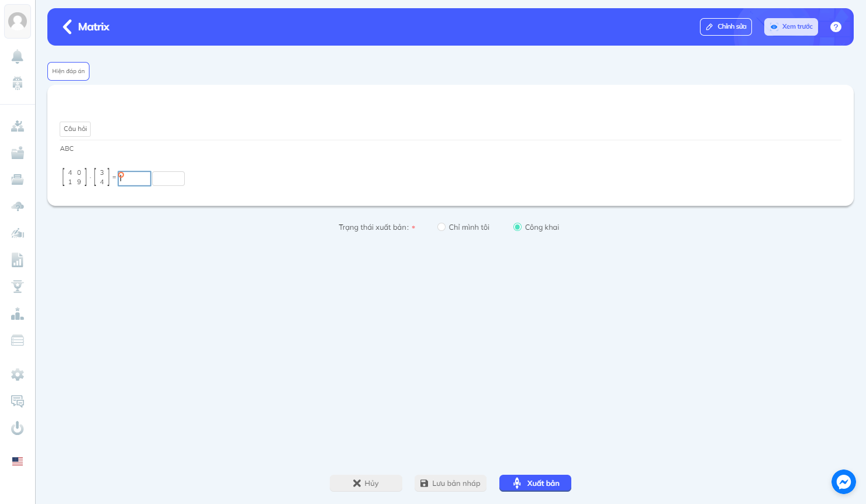Image resolution: width=866 pixels, height=504 pixels.
Task: Open the settings gear icon
Action: click(x=18, y=374)
